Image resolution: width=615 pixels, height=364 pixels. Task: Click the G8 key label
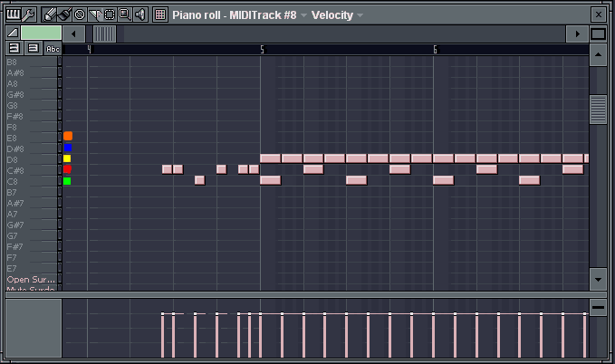click(12, 106)
